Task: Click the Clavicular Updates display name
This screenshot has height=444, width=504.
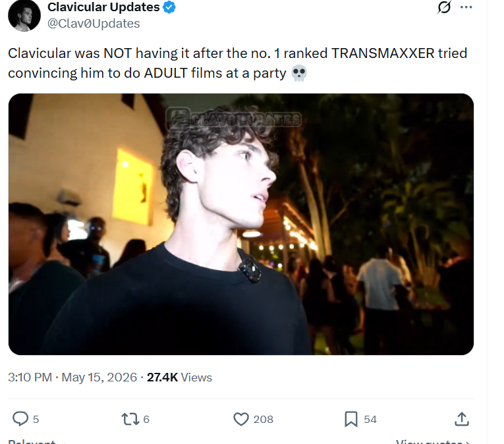Action: click(103, 7)
